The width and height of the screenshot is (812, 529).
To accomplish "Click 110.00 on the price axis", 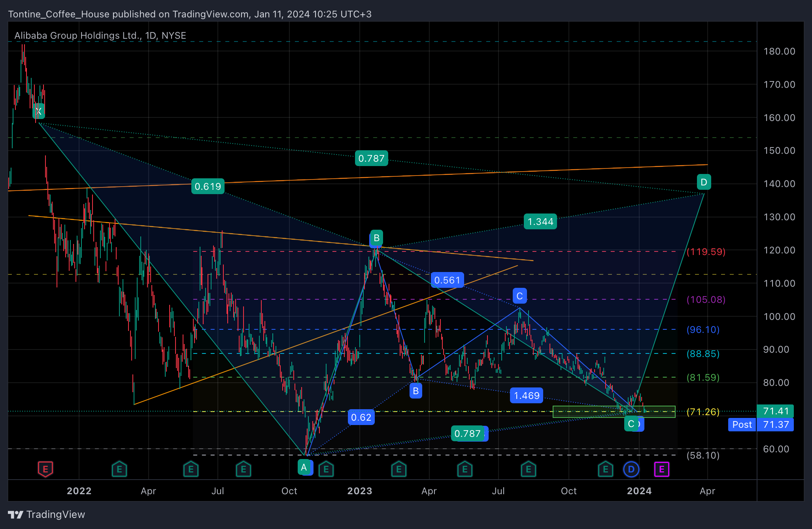I will click(779, 283).
